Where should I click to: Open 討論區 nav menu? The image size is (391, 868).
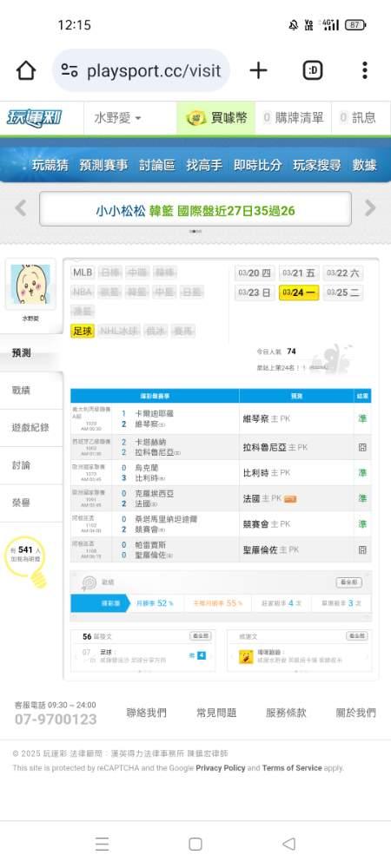157,165
